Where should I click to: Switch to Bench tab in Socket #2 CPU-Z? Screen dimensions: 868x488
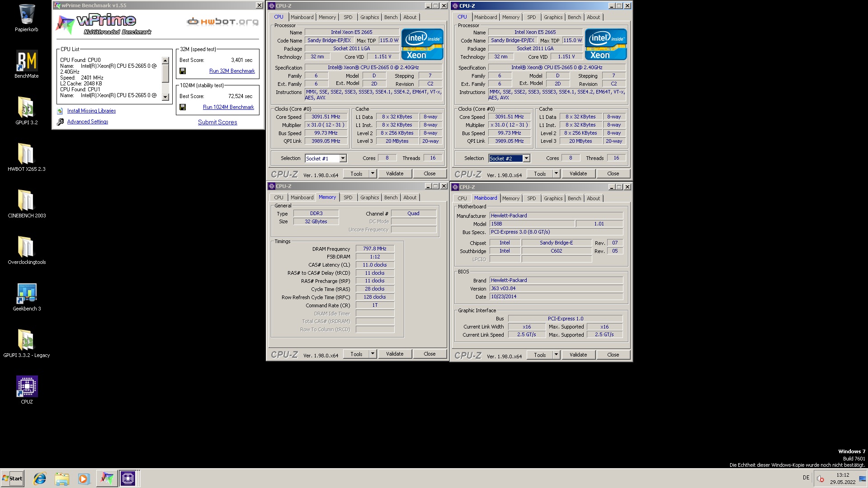575,17
